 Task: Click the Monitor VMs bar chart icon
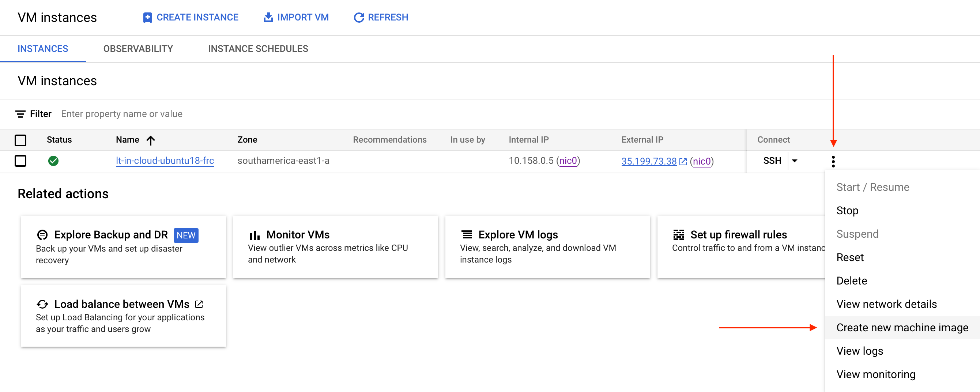tap(255, 235)
